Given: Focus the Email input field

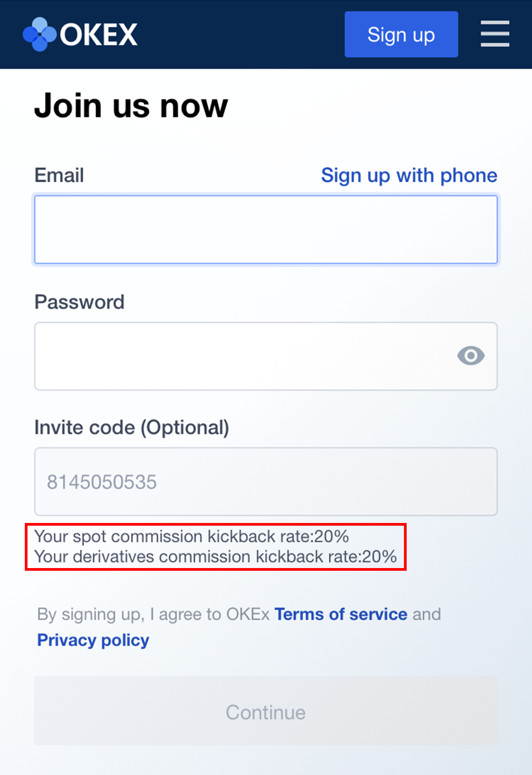Looking at the screenshot, I should 266,229.
